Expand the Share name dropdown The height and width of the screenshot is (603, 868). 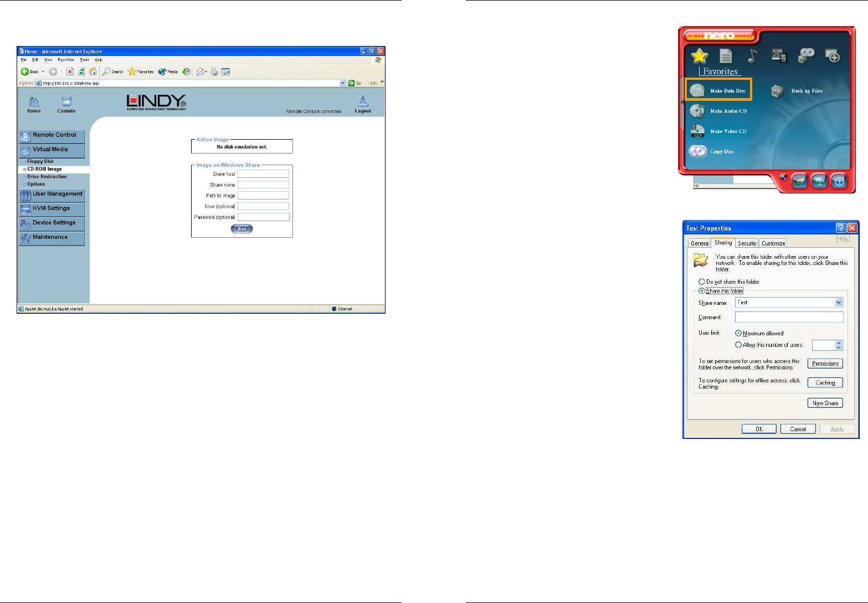coord(839,303)
